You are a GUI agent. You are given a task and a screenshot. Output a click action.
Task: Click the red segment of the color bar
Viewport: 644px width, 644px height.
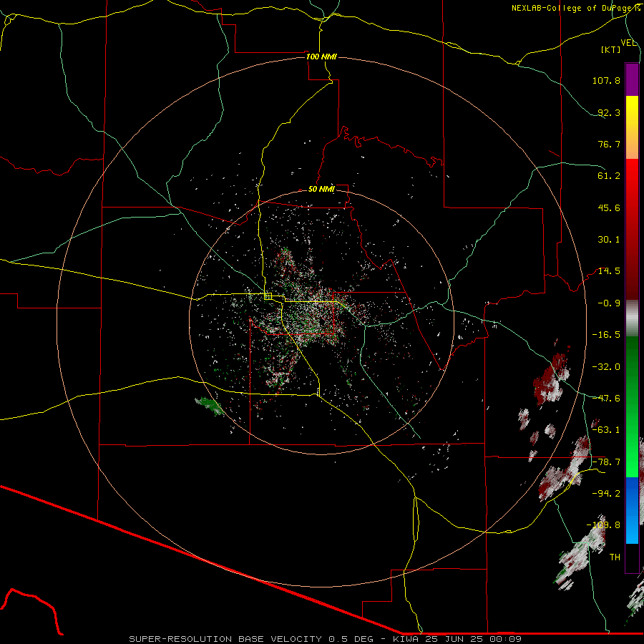click(x=632, y=229)
